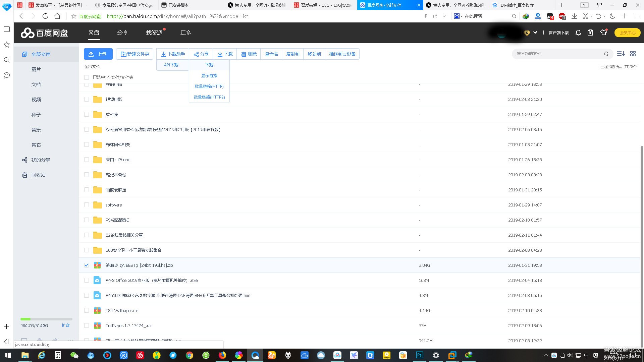
Task: Open My Shares in sidebar
Action: coord(41,160)
